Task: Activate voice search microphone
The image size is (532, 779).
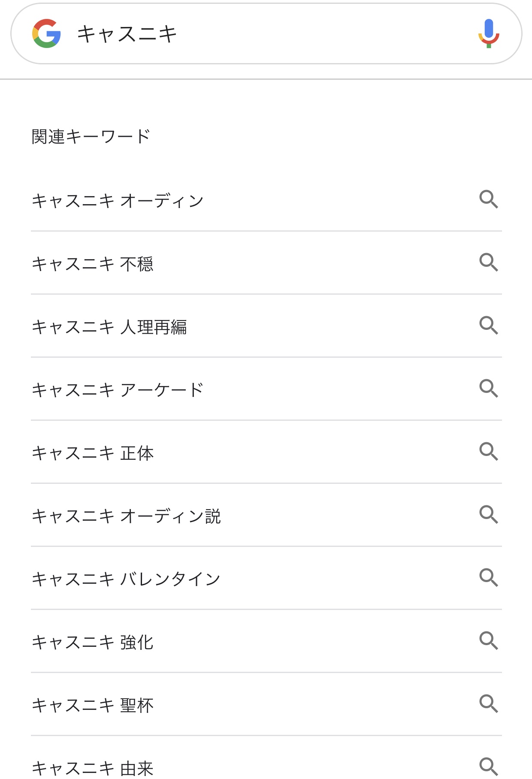Action: (x=489, y=33)
